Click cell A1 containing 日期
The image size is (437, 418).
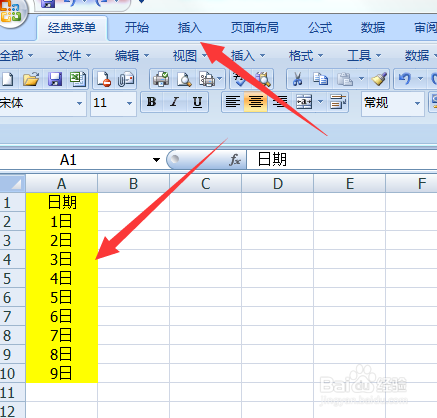(62, 202)
